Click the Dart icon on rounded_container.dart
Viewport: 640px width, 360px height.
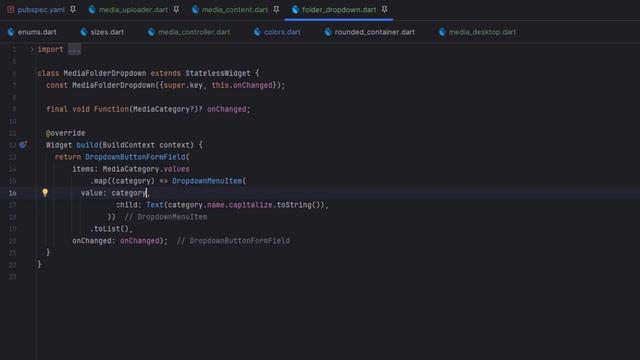328,32
